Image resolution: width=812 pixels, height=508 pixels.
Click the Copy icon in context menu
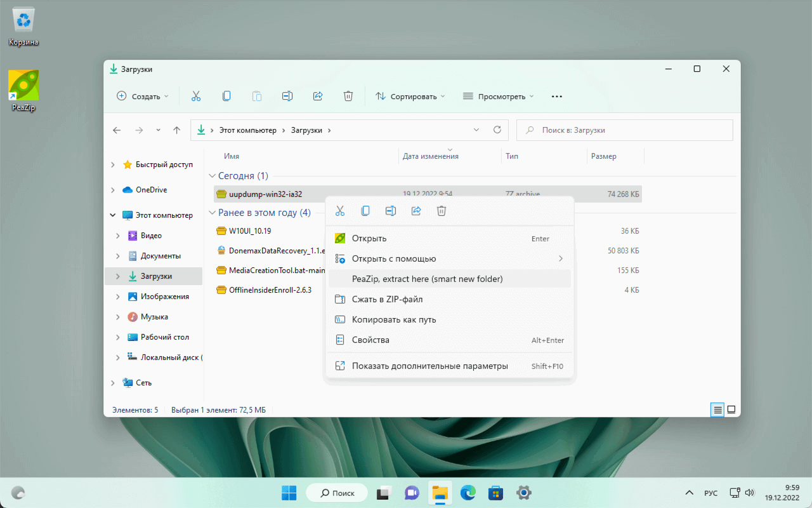point(365,211)
